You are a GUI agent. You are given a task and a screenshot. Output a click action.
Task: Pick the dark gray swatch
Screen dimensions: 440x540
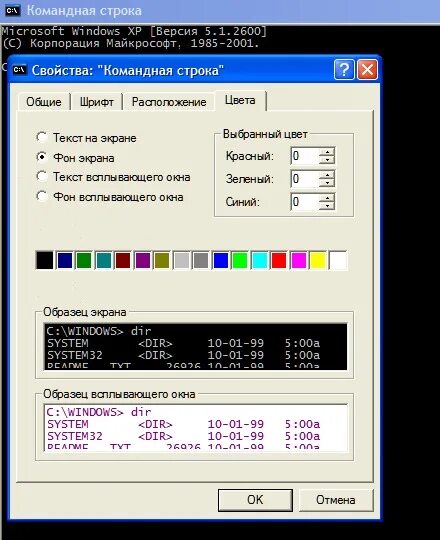201,260
